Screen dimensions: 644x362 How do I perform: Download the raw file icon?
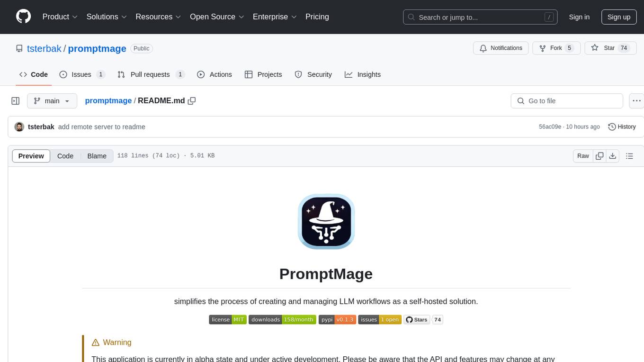coord(613,156)
